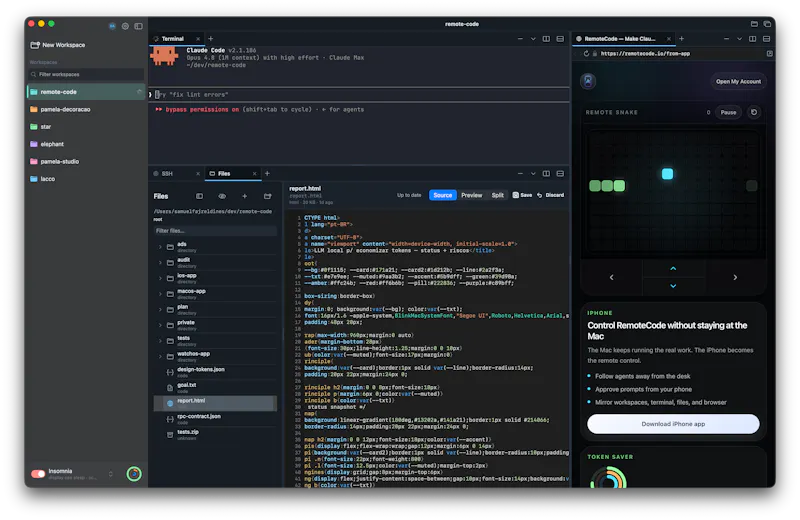Image resolution: width=800 pixels, height=520 pixels.
Task: Click the circular green status icon in sidebar footer
Action: tap(134, 474)
